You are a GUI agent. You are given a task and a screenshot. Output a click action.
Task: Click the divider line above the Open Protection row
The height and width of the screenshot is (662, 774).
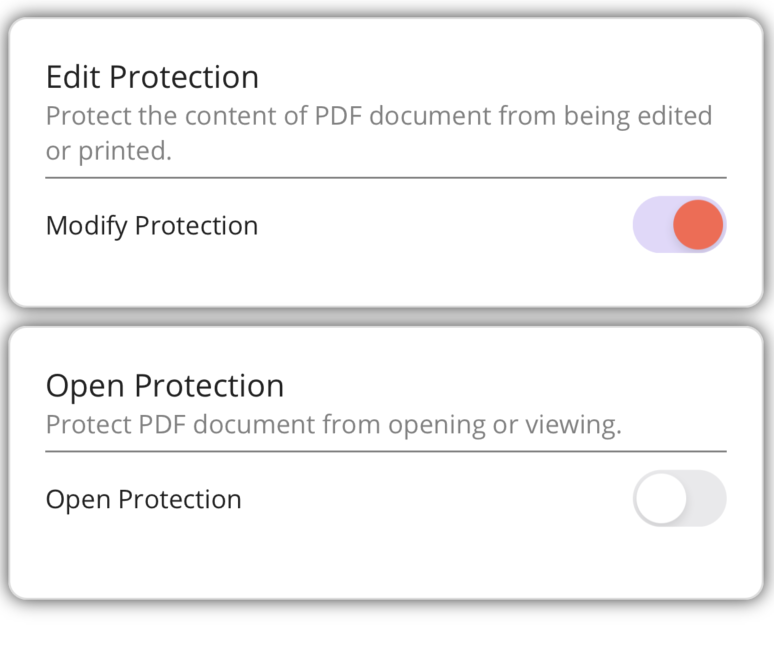click(386, 451)
